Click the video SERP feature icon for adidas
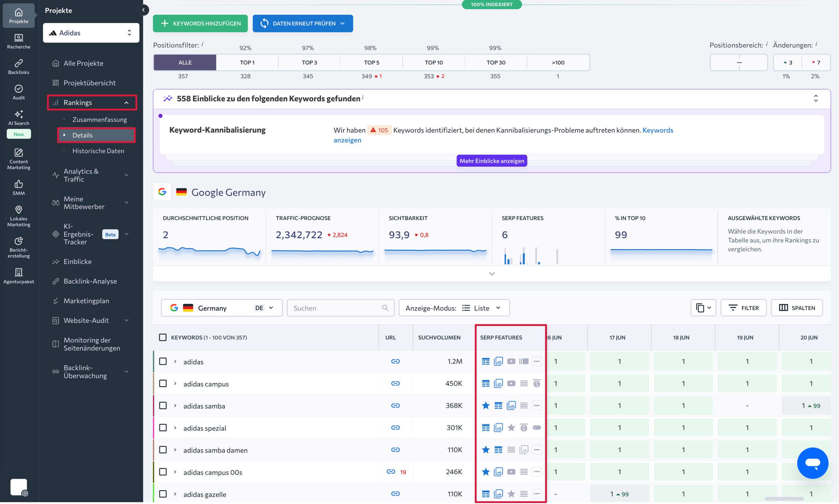 click(511, 361)
